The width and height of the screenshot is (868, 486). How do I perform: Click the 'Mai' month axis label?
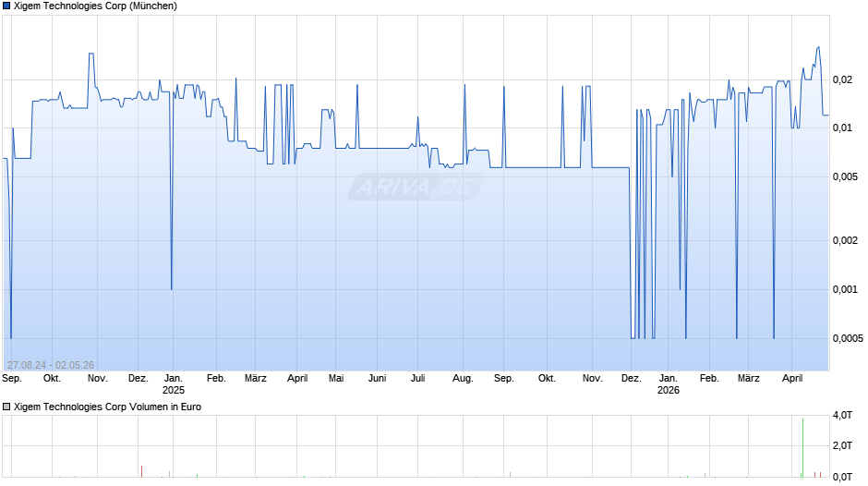[336, 379]
